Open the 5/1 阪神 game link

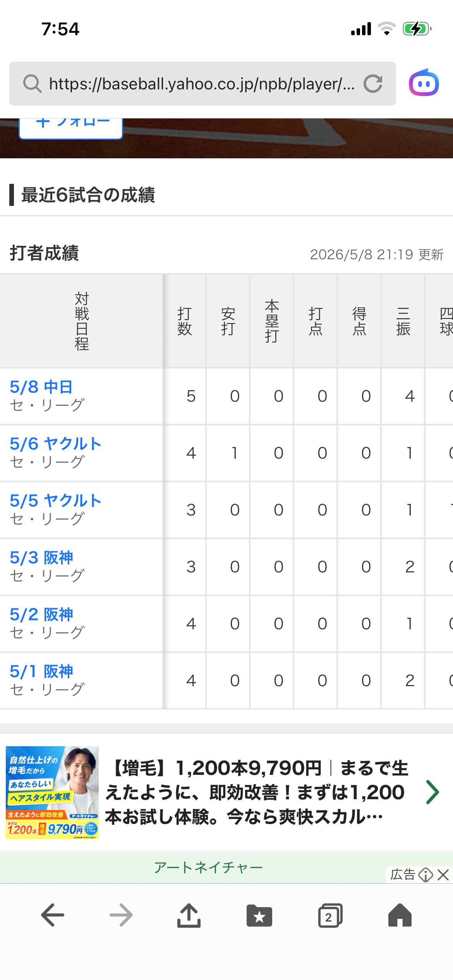tap(41, 671)
